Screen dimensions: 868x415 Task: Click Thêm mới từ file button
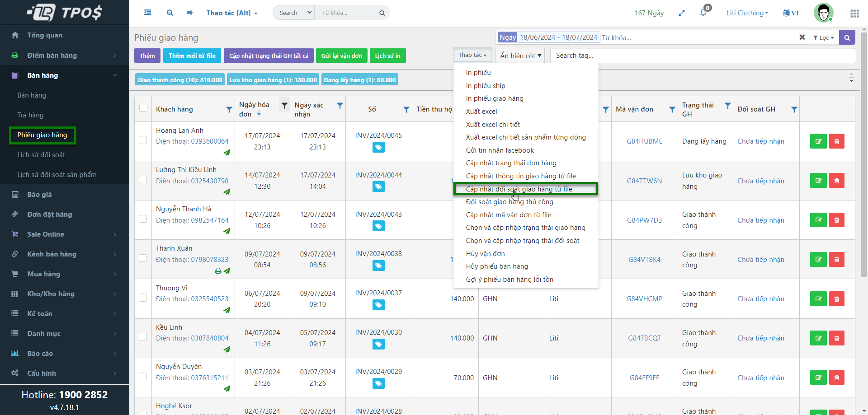click(192, 56)
